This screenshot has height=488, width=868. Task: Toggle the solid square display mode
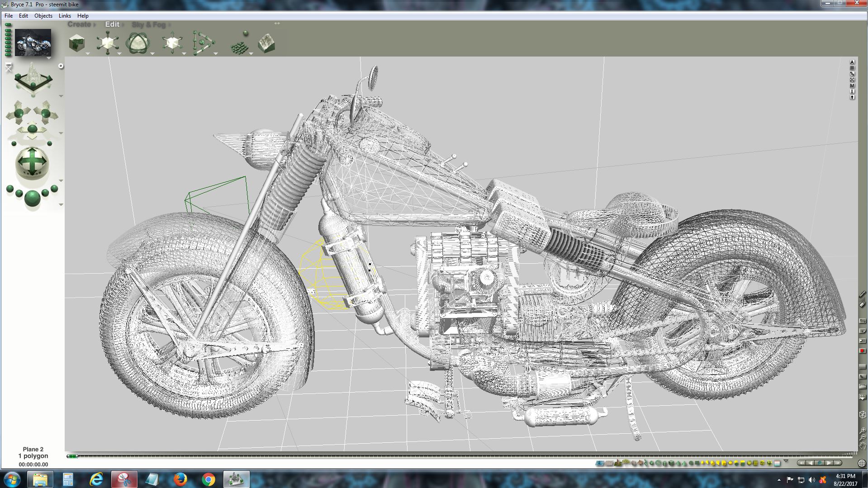click(x=852, y=68)
